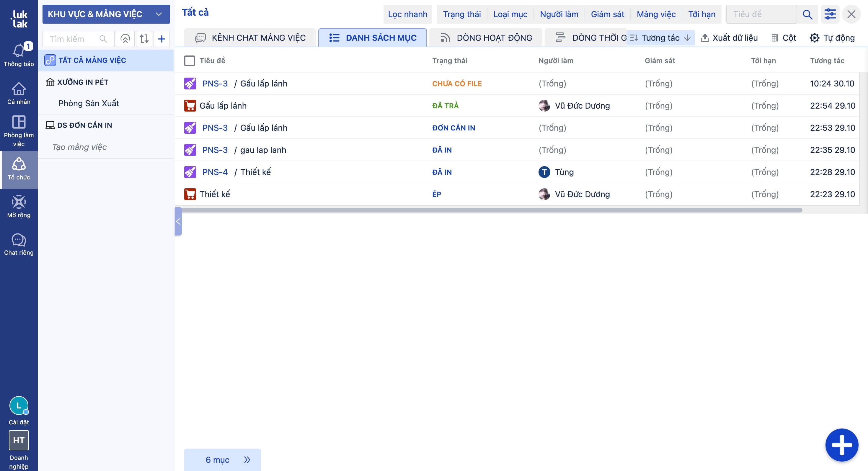
Task: Open Tương tác sort dropdown
Action: pos(660,38)
